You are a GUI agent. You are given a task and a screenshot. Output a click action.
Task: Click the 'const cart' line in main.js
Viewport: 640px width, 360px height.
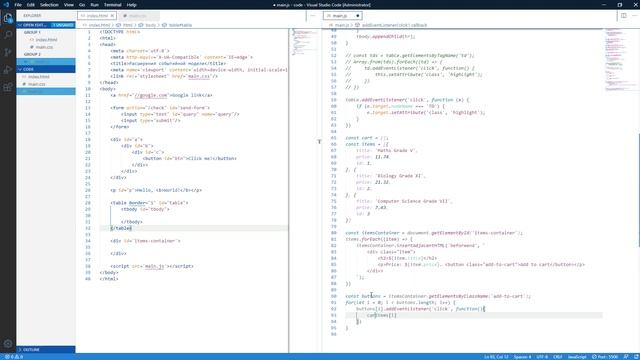pyautogui.click(x=367, y=138)
